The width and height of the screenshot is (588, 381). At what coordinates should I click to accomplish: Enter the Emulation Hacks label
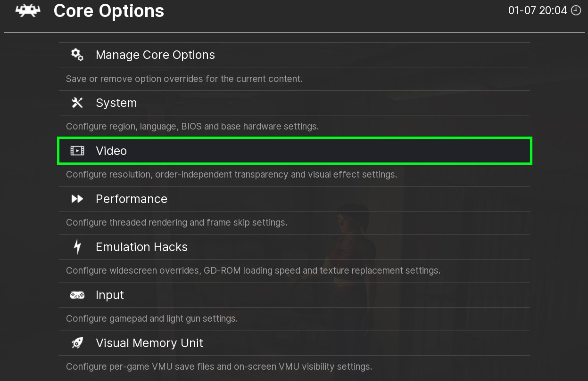pos(141,247)
